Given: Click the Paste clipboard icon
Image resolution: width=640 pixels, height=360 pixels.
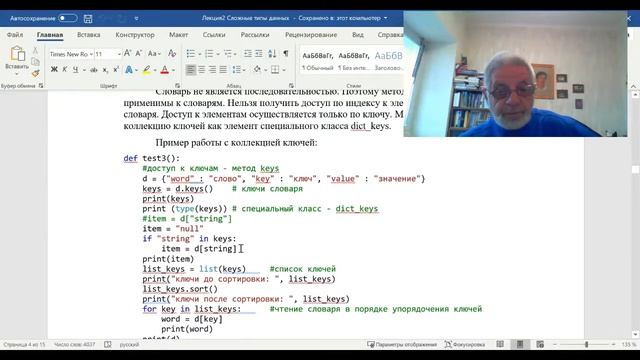Looking at the screenshot, I should 17,53.
